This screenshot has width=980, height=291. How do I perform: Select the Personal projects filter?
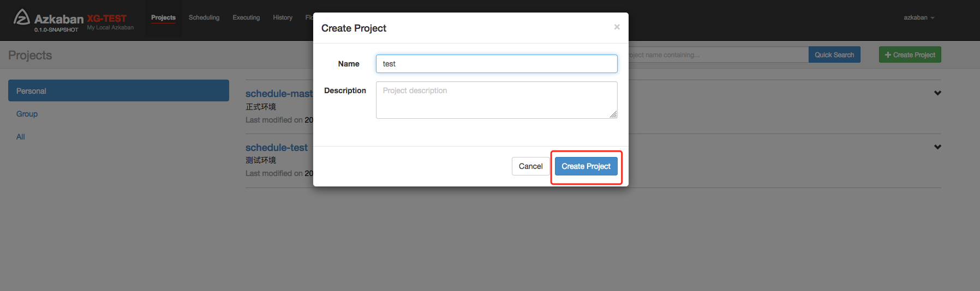pos(118,91)
